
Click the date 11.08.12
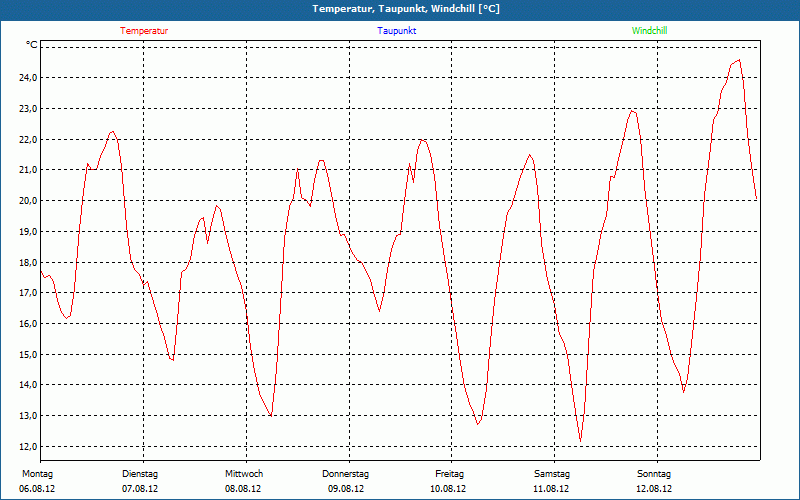coord(551,489)
